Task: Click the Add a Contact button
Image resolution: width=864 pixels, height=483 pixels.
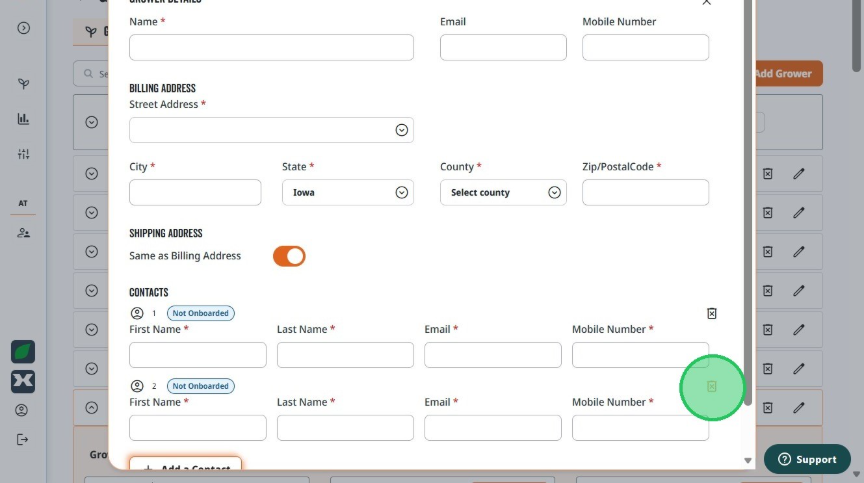Action: 185,463
